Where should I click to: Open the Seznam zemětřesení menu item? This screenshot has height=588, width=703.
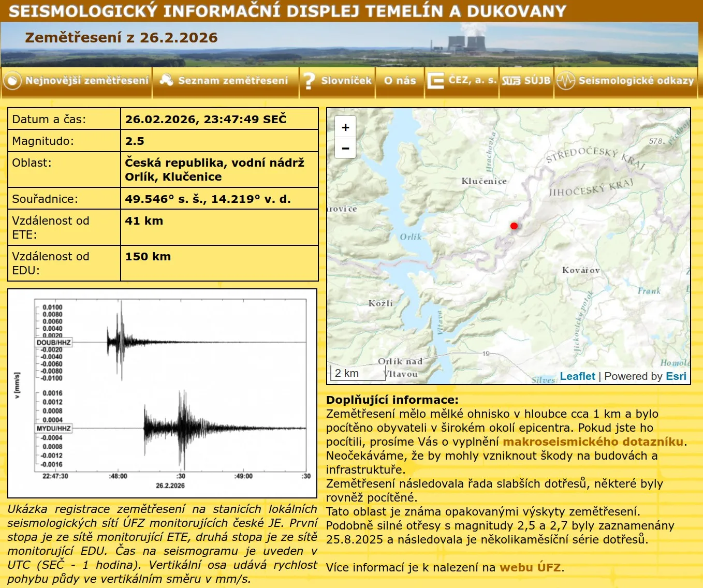click(233, 81)
